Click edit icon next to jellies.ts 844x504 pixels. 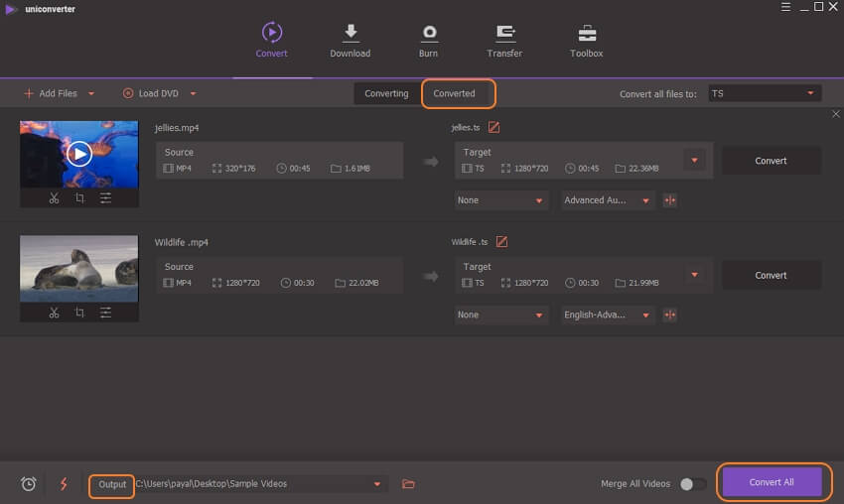[493, 127]
